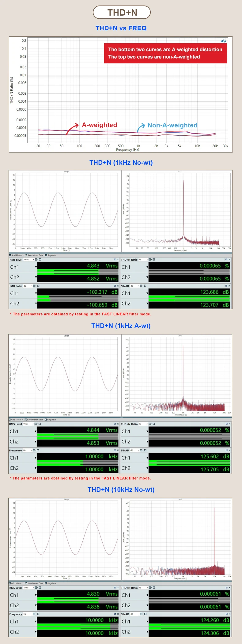
Task: Pop out THD+N Ratio meter in 1kHz No-wt panel
Action: [226, 259]
